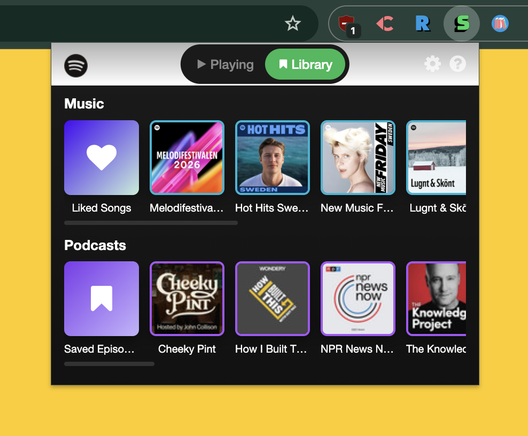The image size is (528, 436).
Task: Select the New Music Friday Sweden cover
Action: (358, 158)
